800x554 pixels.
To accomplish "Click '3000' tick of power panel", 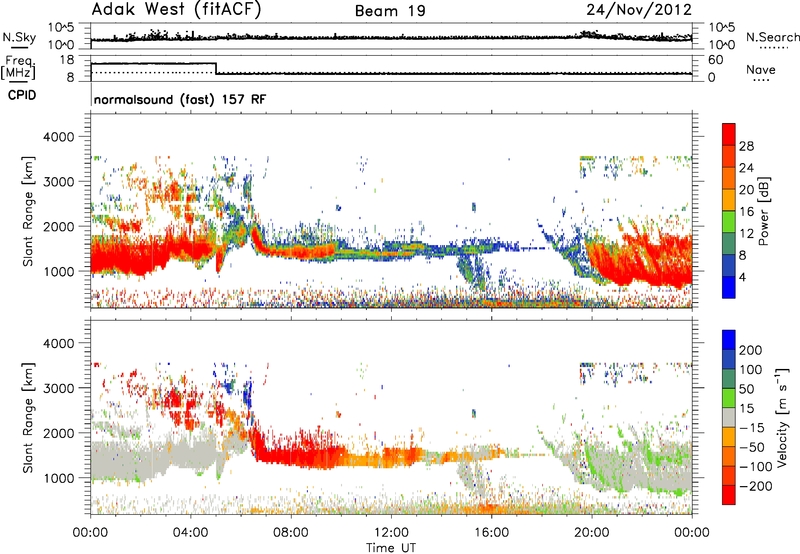I will pyautogui.click(x=58, y=182).
